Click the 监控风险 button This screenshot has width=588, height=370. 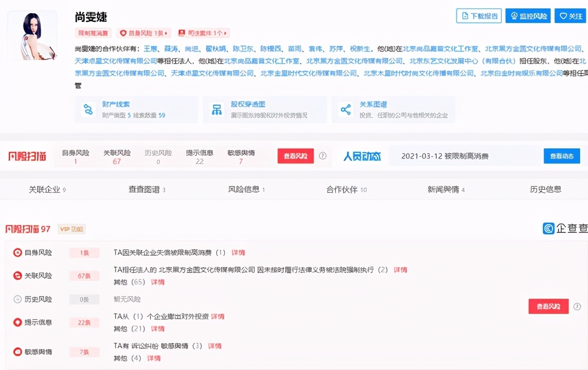pyautogui.click(x=528, y=16)
